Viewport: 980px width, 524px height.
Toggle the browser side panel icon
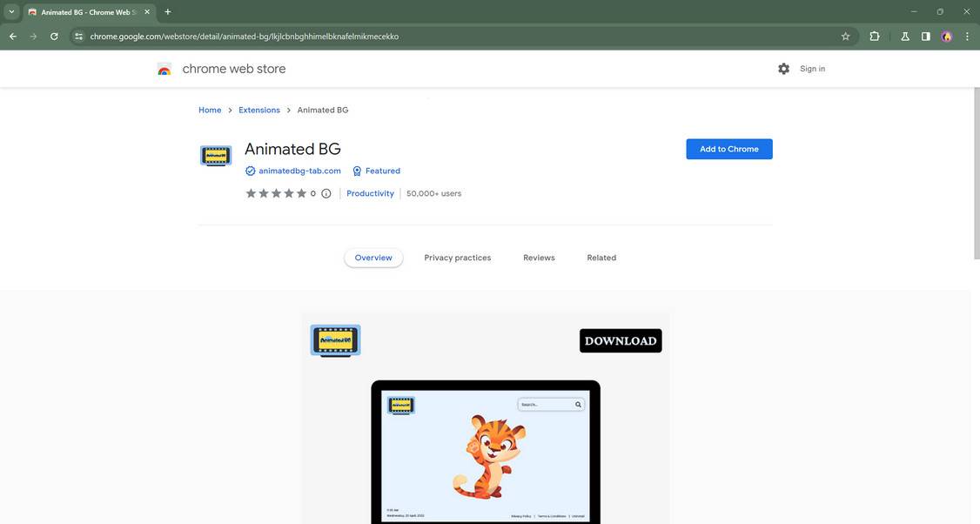click(x=926, y=37)
